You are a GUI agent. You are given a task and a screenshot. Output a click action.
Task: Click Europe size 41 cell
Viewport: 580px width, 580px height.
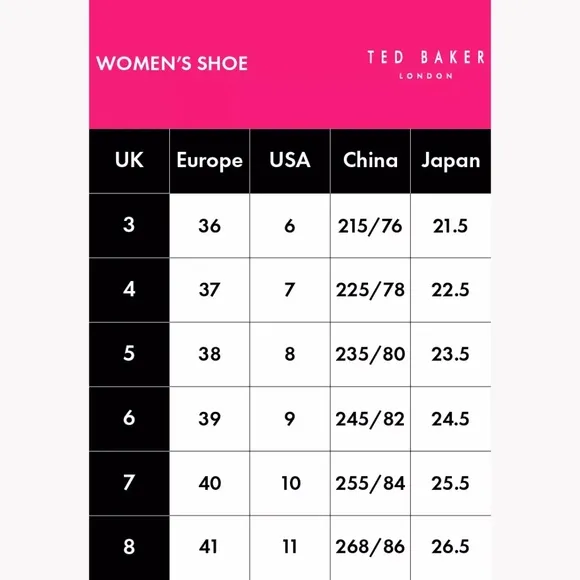tap(209, 547)
